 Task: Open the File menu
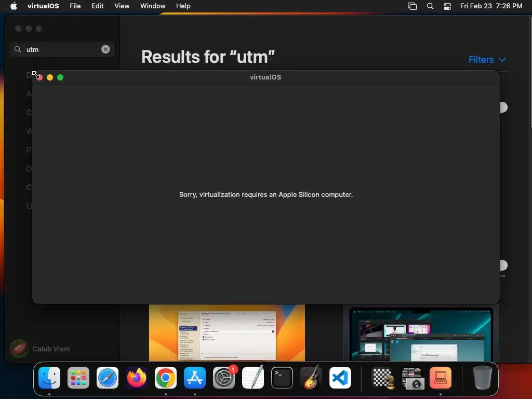75,6
